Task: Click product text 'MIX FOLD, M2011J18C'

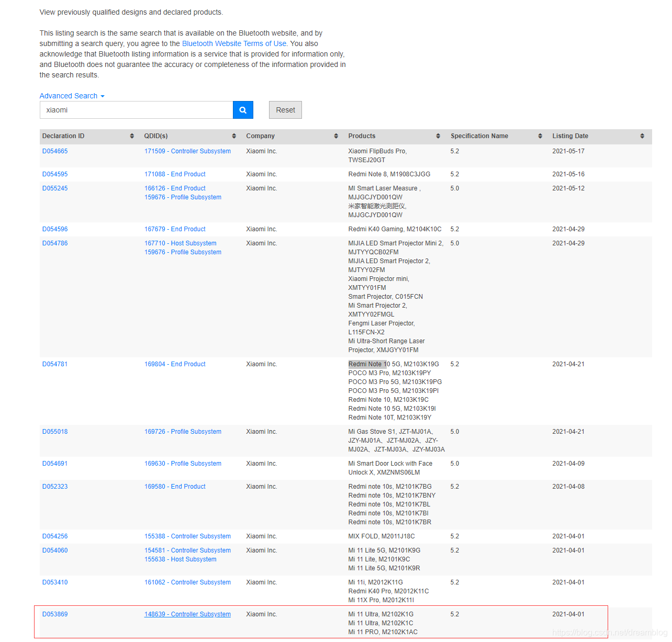Action: click(x=382, y=536)
